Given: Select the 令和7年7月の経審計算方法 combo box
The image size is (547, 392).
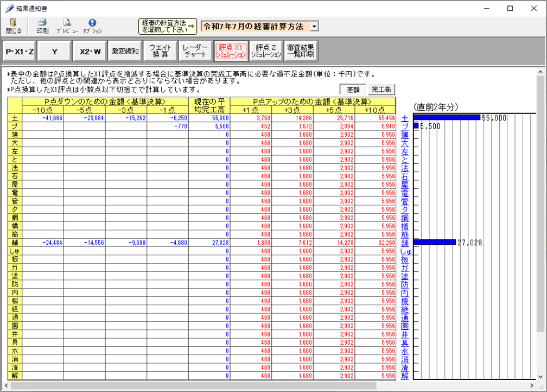Looking at the screenshot, I should pos(259,27).
